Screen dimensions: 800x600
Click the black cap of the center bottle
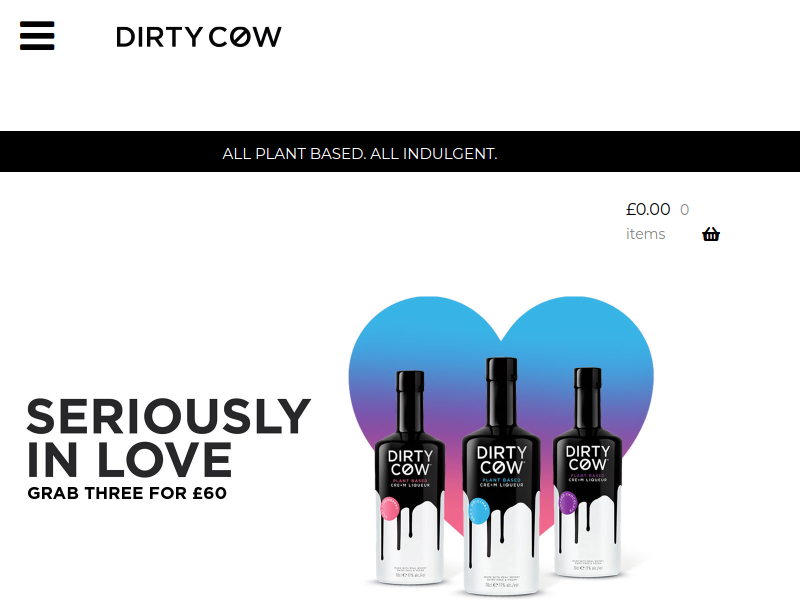[x=501, y=369]
